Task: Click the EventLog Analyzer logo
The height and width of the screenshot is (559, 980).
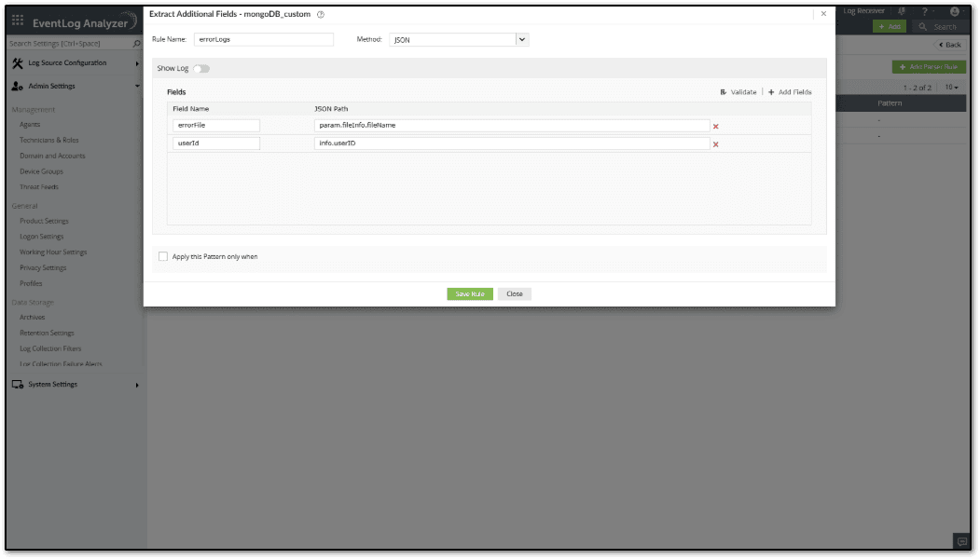Action: (x=84, y=22)
